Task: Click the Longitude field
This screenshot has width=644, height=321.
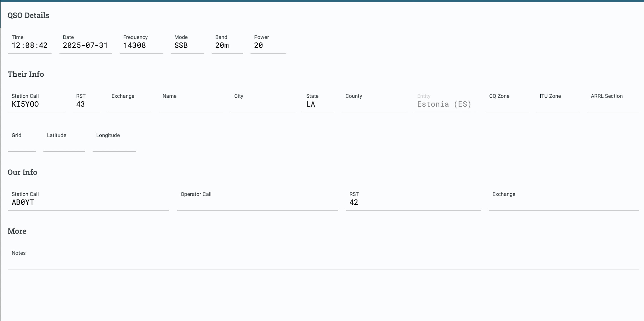Action: 114,141
